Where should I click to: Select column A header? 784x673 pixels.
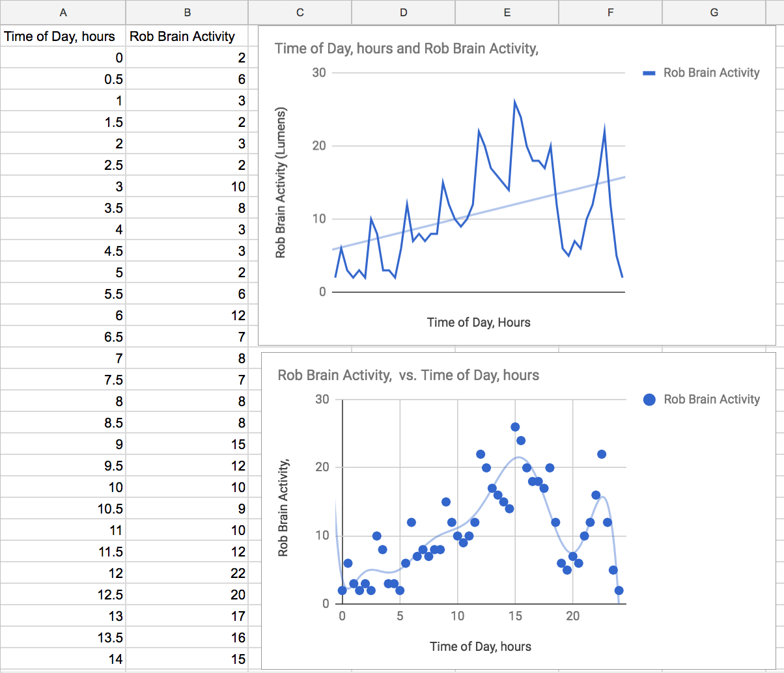[63, 12]
